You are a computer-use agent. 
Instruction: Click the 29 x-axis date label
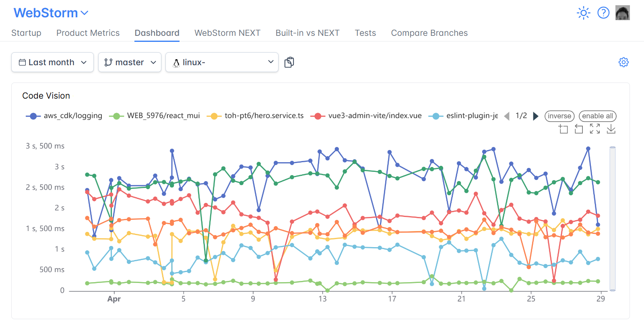[601, 299]
